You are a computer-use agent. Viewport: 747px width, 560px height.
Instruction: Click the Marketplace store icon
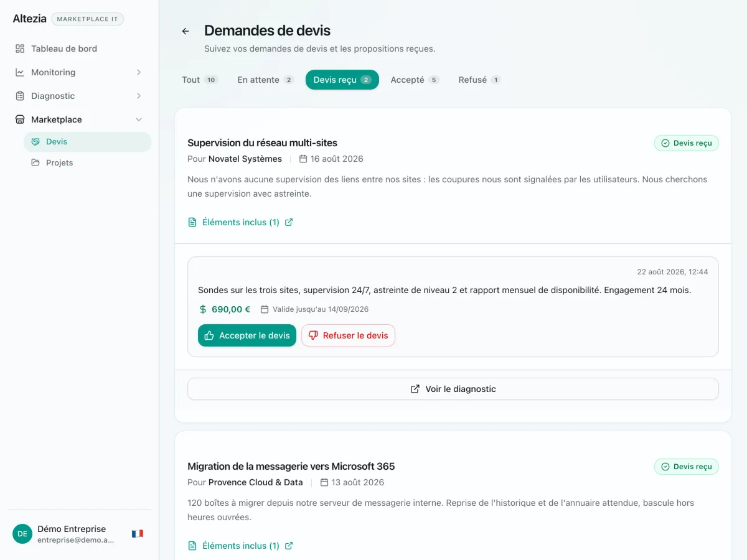[20, 119]
